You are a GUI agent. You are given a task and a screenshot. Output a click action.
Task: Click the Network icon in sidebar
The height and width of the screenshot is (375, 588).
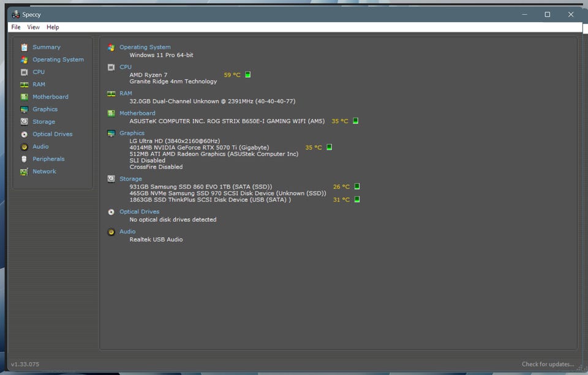pos(24,172)
